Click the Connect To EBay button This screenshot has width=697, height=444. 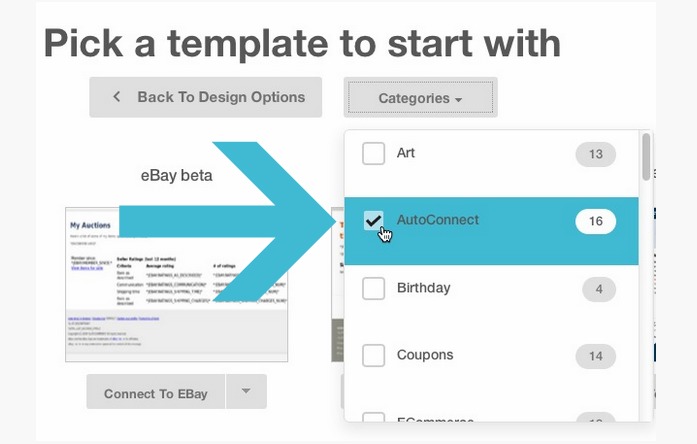(x=156, y=392)
